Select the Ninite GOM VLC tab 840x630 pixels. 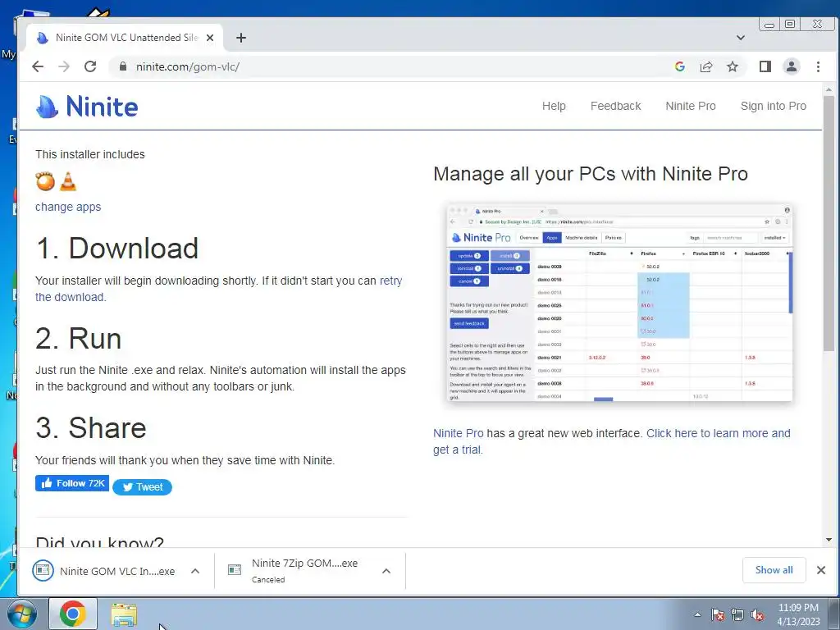[126, 38]
